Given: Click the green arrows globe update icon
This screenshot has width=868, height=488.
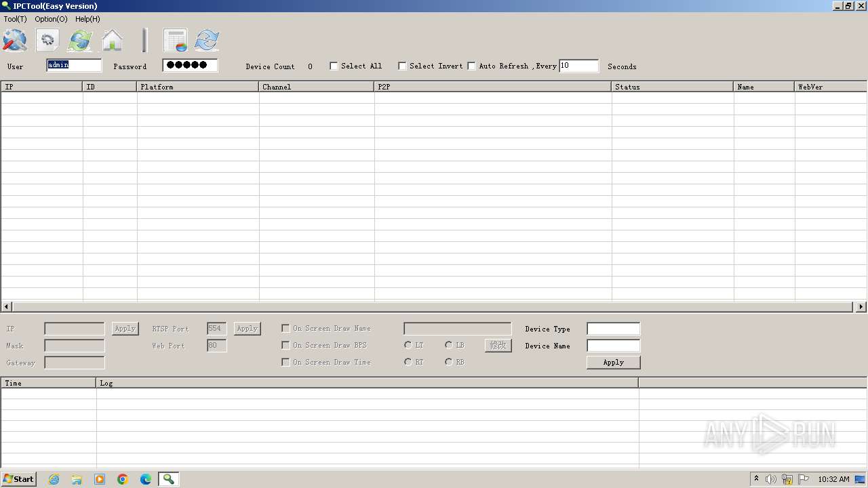Looking at the screenshot, I should 80,40.
